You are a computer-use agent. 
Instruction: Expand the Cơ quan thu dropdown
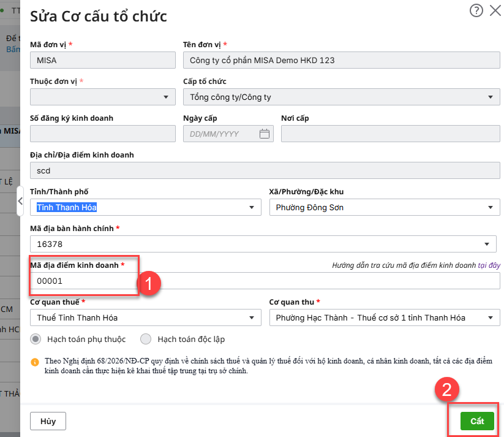point(490,317)
